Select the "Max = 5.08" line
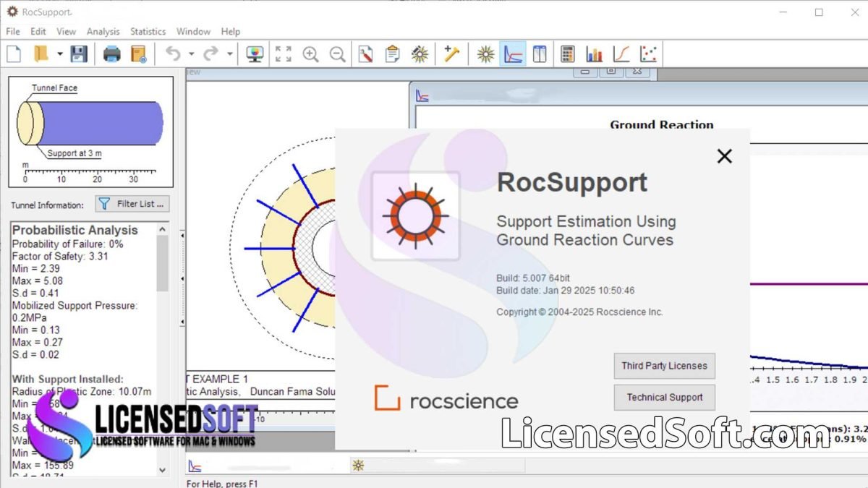This screenshot has width=868, height=488. click(37, 281)
